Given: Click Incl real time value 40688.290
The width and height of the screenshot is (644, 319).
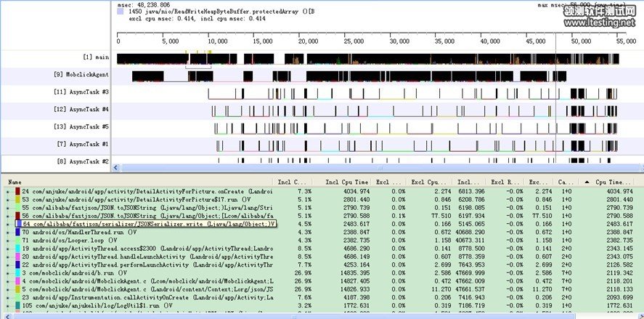Looking at the screenshot, I should 470,233.
